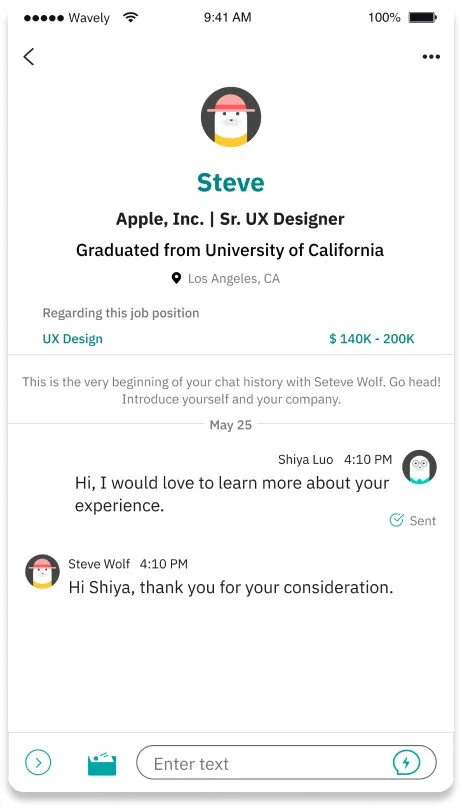Focus the Enter text message field
This screenshot has height=808, width=462.
coord(286,763)
